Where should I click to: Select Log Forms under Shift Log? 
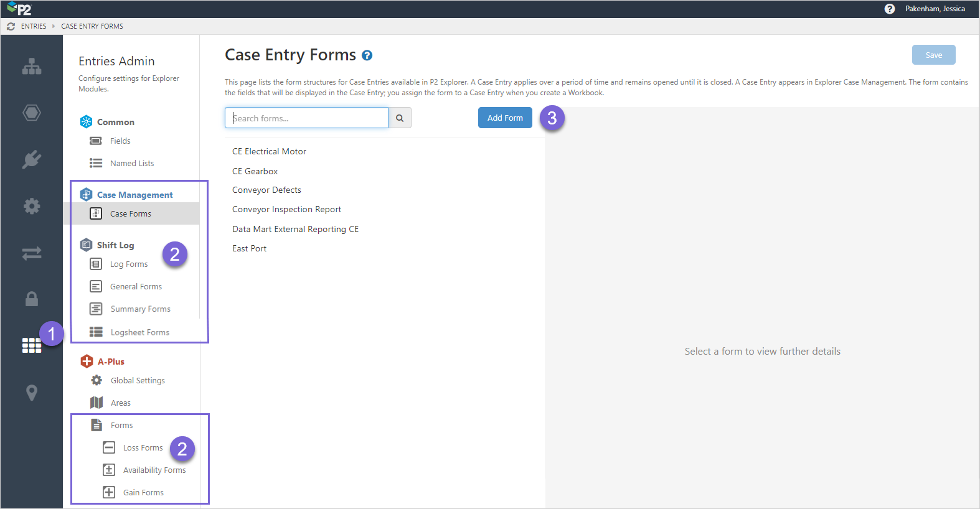pyautogui.click(x=129, y=264)
